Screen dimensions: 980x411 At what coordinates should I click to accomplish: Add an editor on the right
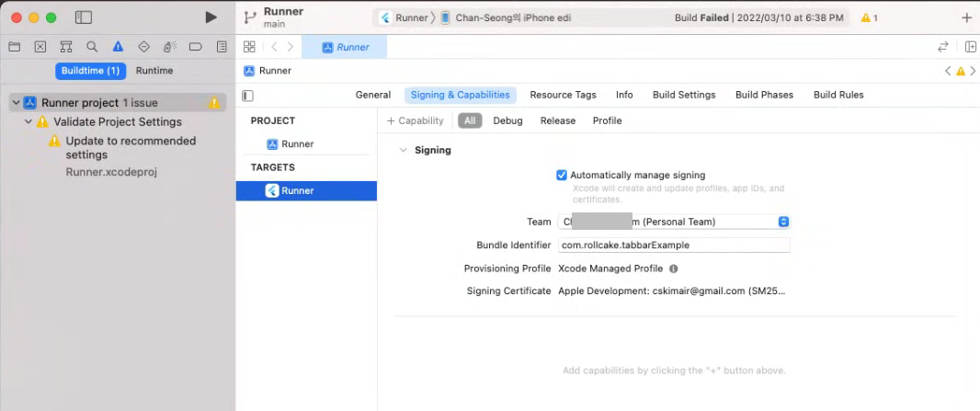click(971, 47)
